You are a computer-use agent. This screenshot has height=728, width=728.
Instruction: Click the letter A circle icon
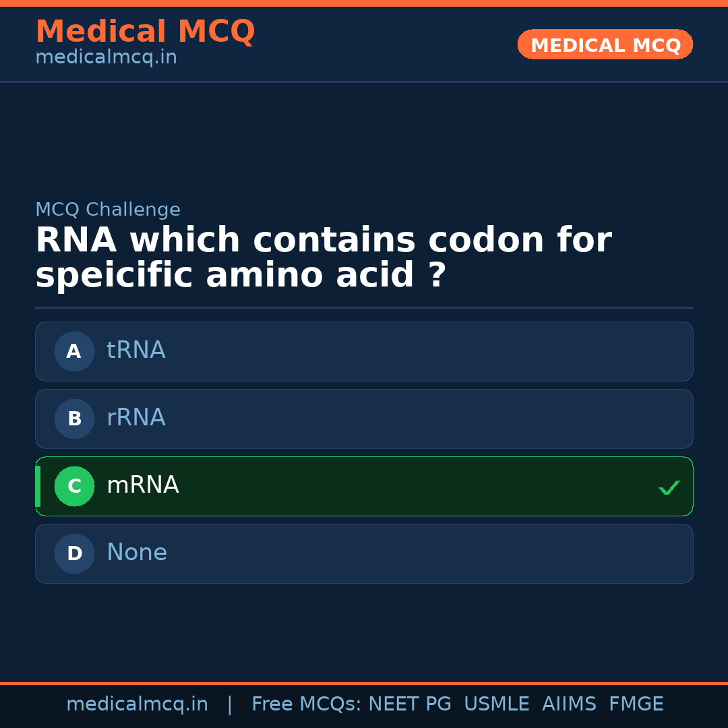74,351
